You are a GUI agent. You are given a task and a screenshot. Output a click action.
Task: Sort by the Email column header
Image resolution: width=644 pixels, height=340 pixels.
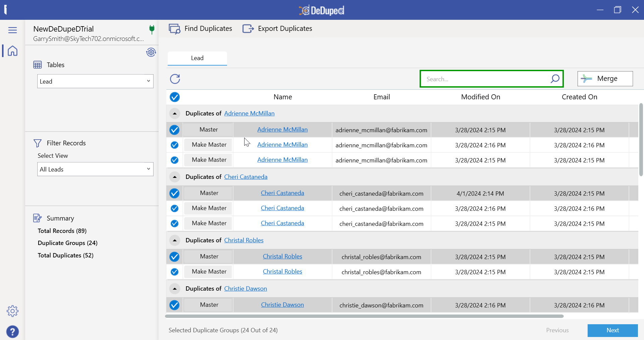click(382, 97)
